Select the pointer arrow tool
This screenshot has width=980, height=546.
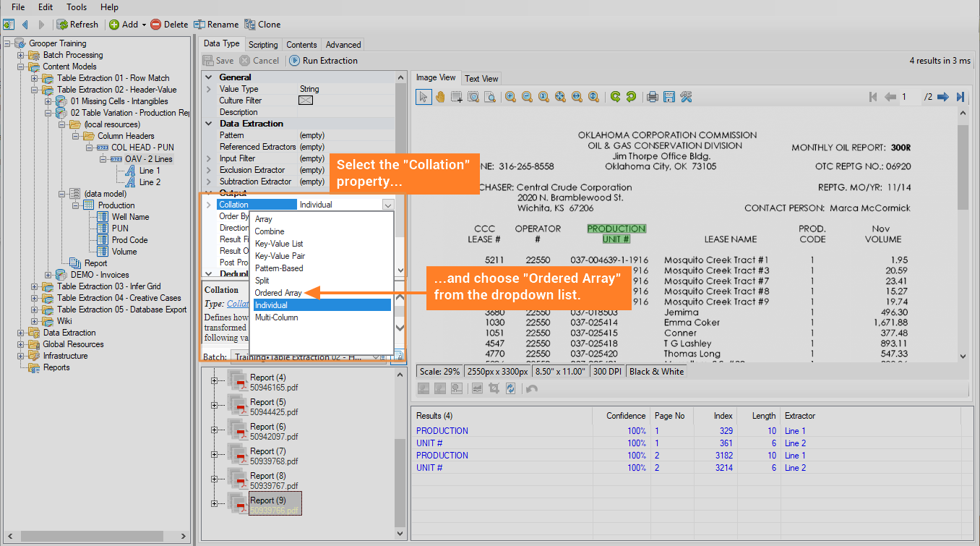[424, 97]
